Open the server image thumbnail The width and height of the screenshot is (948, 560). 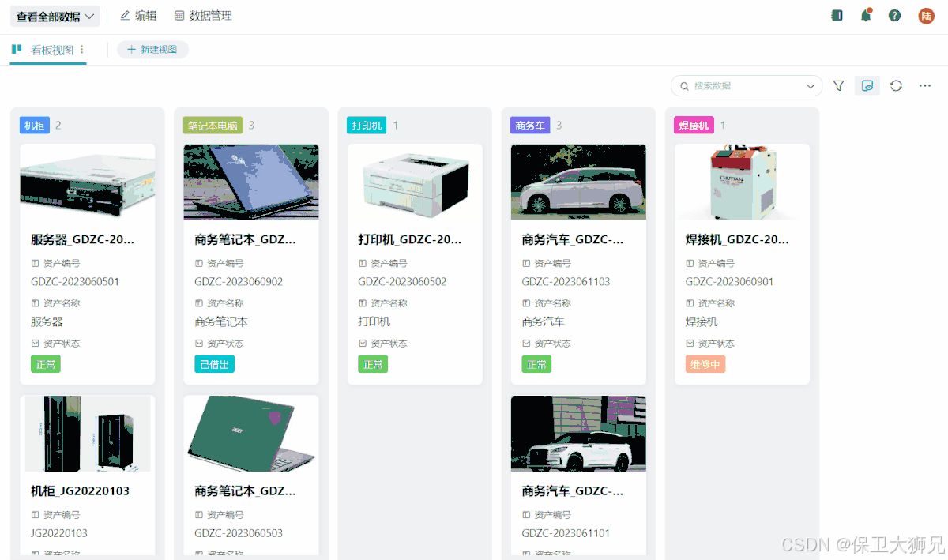(88, 182)
